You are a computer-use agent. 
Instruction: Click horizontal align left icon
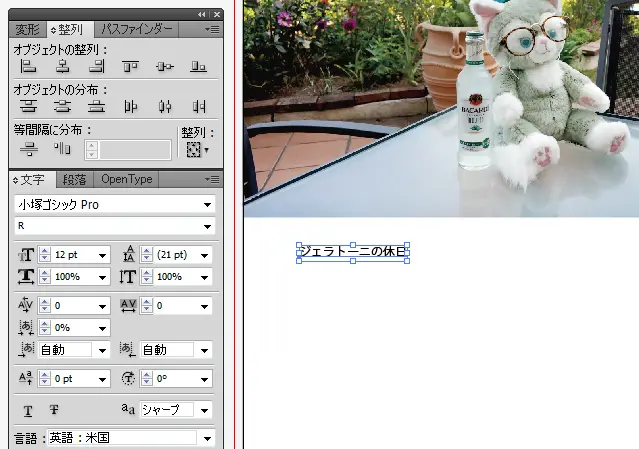(29, 67)
